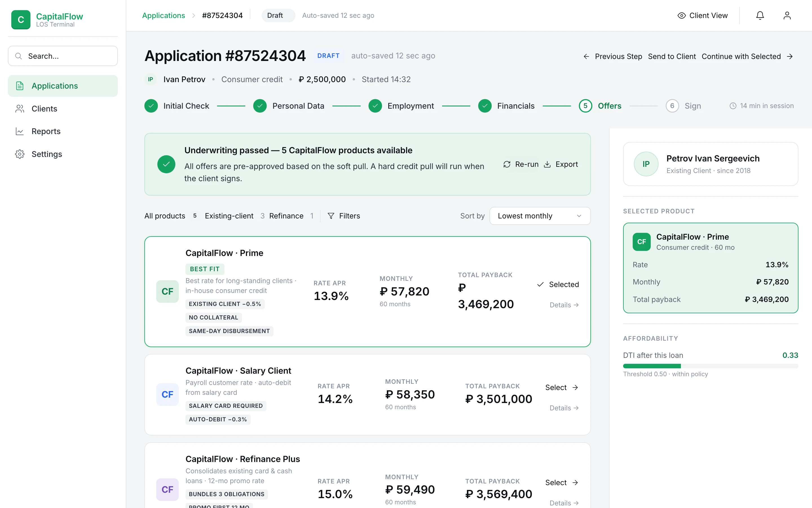Click the green underwriting passed check badge
This screenshot has height=508, width=812.
pos(166,164)
